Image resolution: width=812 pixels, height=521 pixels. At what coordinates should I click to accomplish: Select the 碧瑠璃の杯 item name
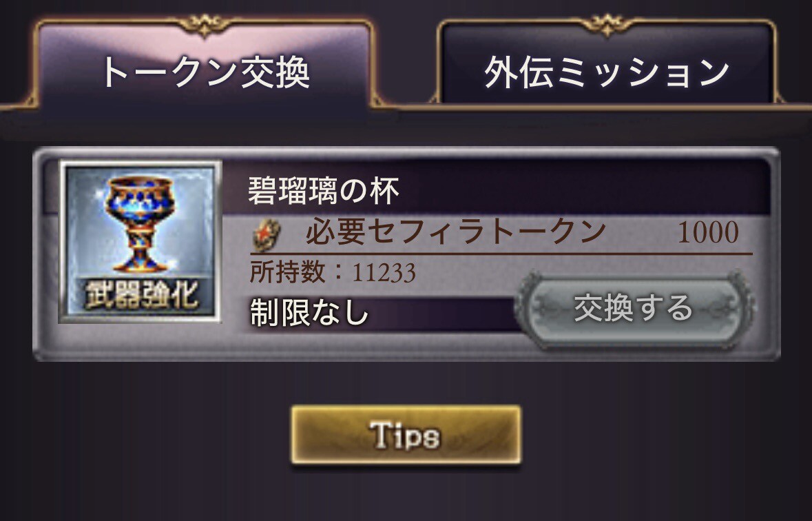pos(323,191)
